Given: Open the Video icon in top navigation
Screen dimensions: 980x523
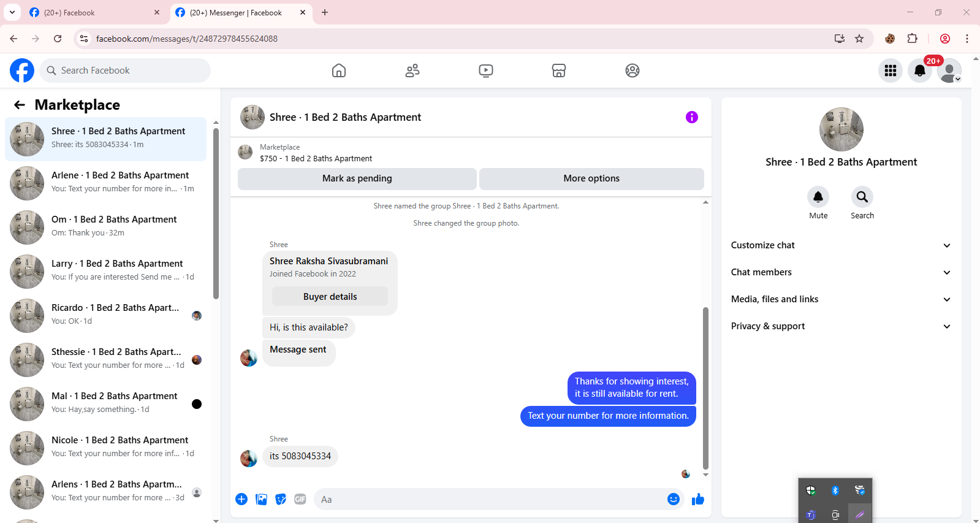Looking at the screenshot, I should tap(486, 71).
